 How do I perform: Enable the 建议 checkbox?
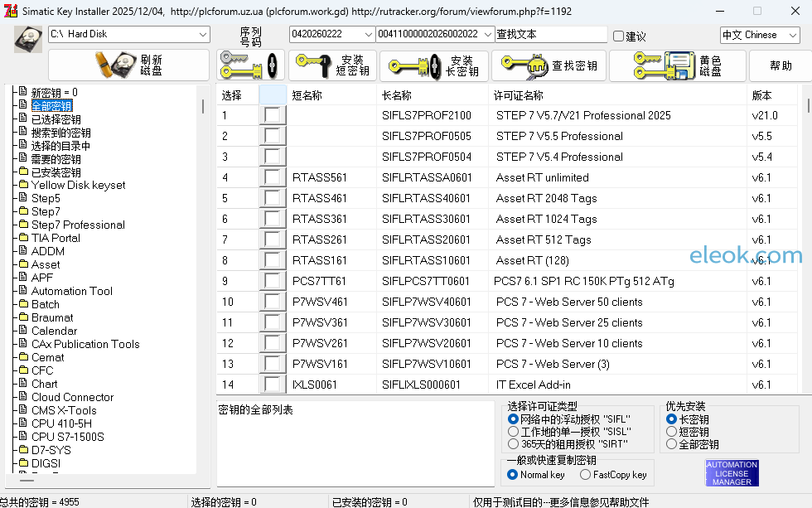(619, 36)
